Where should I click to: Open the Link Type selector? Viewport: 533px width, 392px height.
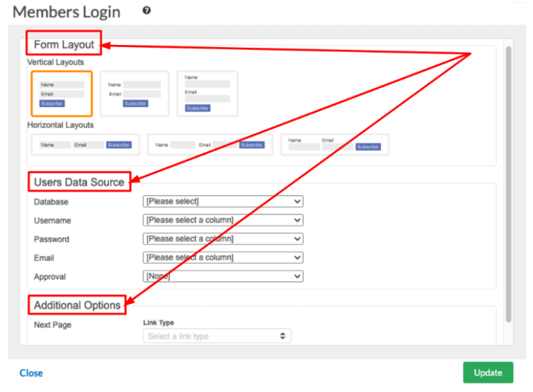click(x=217, y=336)
